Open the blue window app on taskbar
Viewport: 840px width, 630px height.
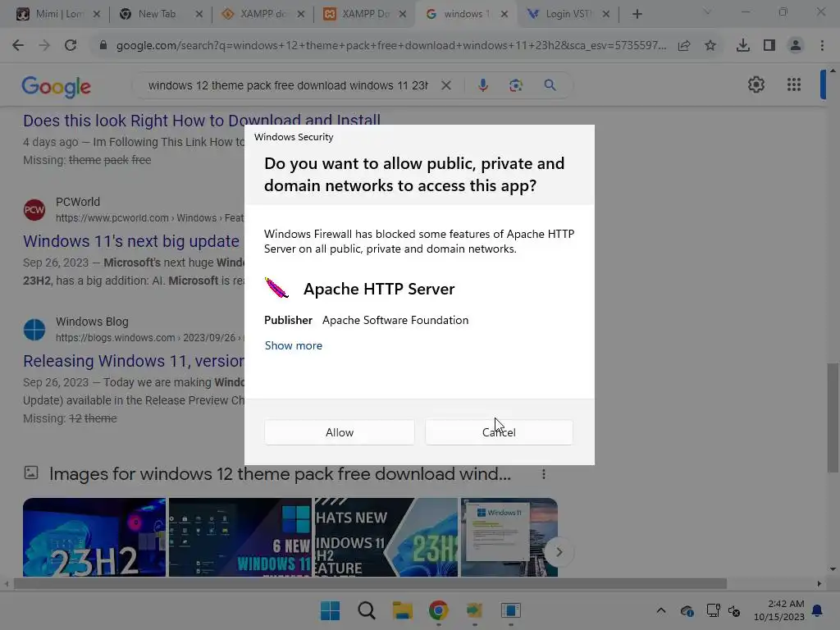pos(510,610)
